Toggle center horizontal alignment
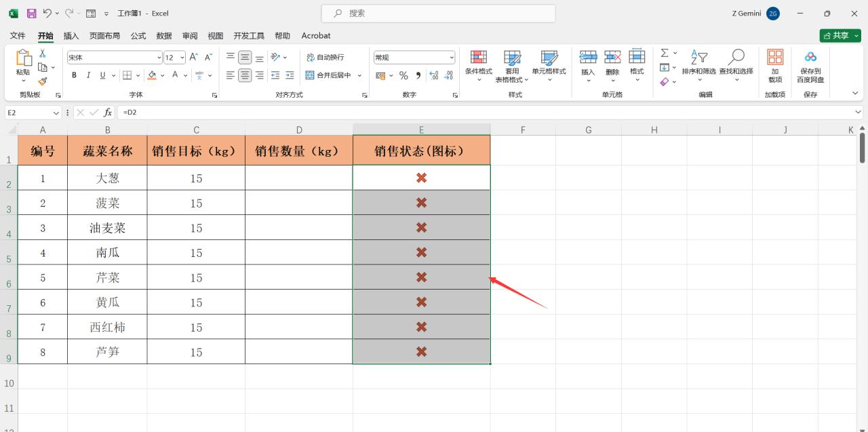The height and width of the screenshot is (432, 868). click(245, 75)
